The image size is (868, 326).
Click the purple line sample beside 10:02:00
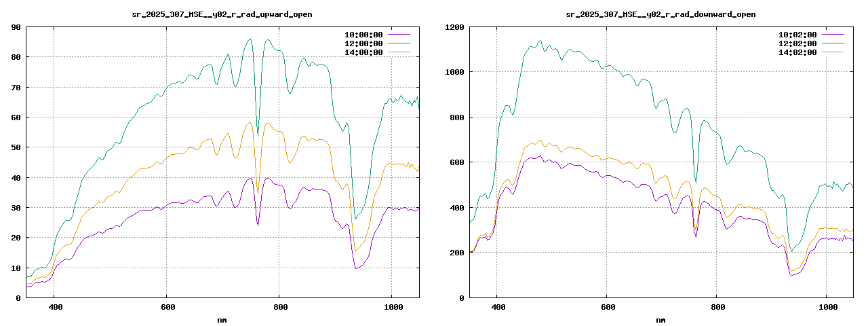click(833, 35)
